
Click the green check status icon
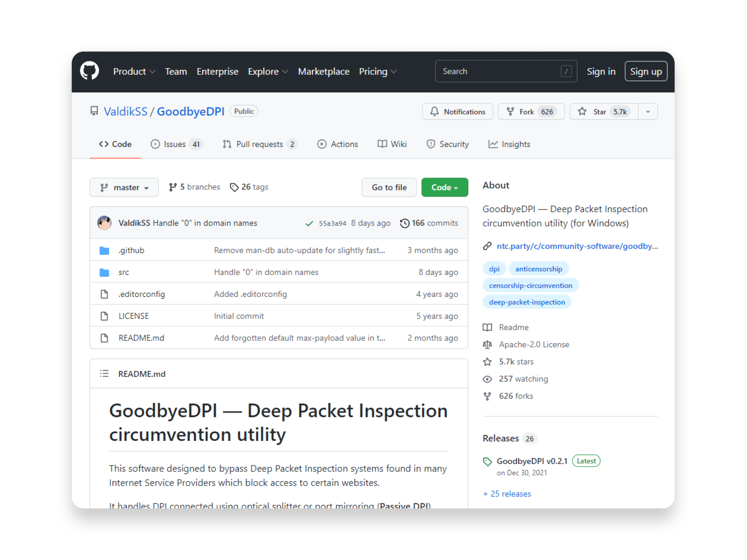(x=309, y=223)
